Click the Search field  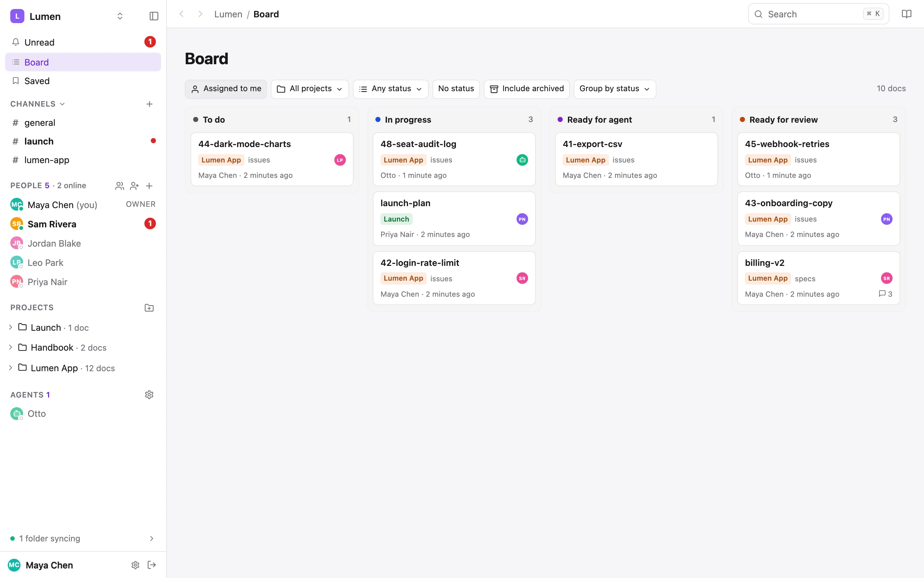pos(818,14)
